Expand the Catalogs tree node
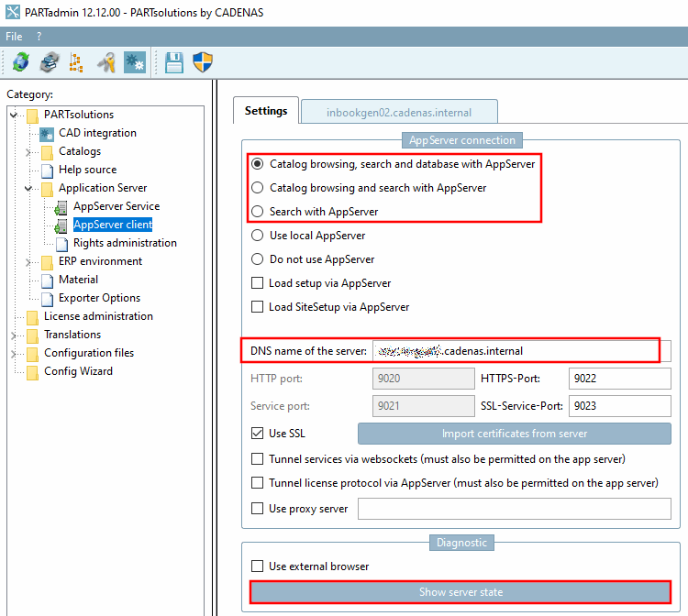The width and height of the screenshot is (688, 616). click(x=28, y=152)
